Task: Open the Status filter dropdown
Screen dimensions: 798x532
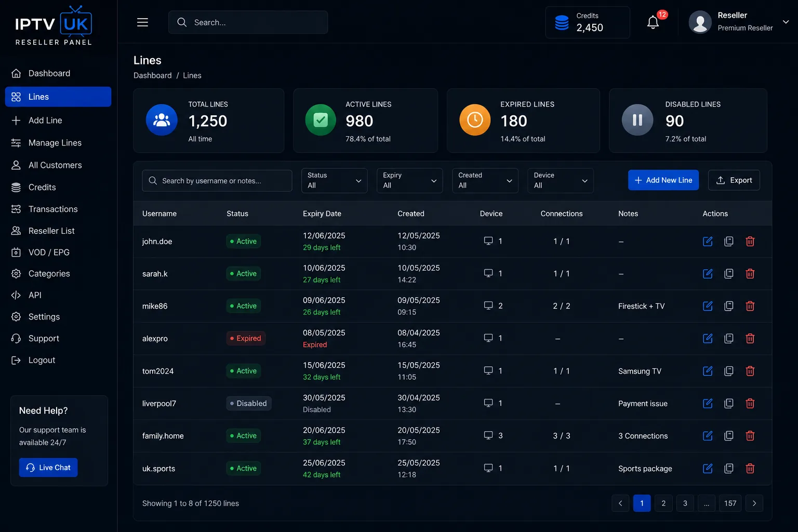Action: [334, 180]
